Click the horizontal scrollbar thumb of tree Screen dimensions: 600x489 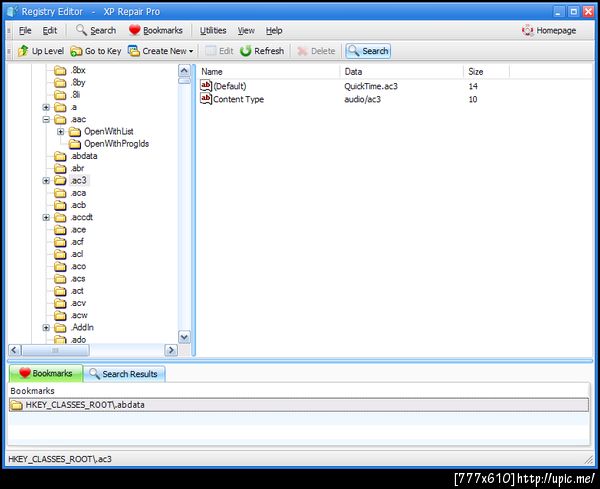pyautogui.click(x=55, y=350)
